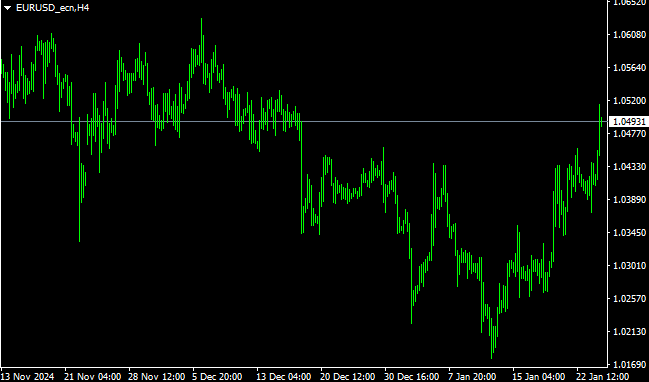The width and height of the screenshot is (649, 382).
Task: Click the 1.06080 price scale label
Action: coord(629,34)
